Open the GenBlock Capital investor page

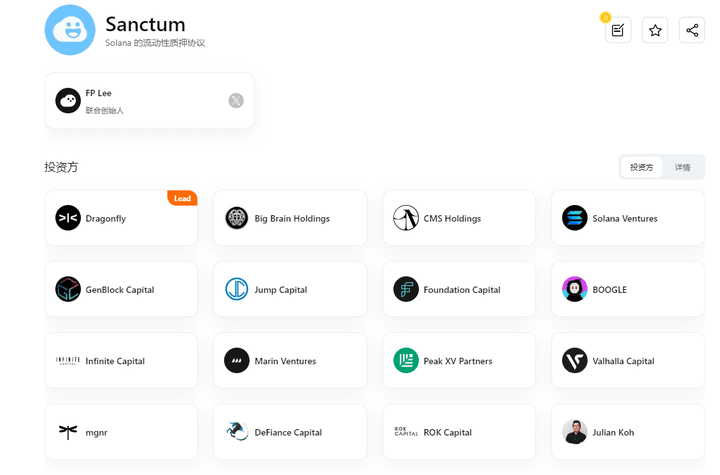tap(121, 289)
